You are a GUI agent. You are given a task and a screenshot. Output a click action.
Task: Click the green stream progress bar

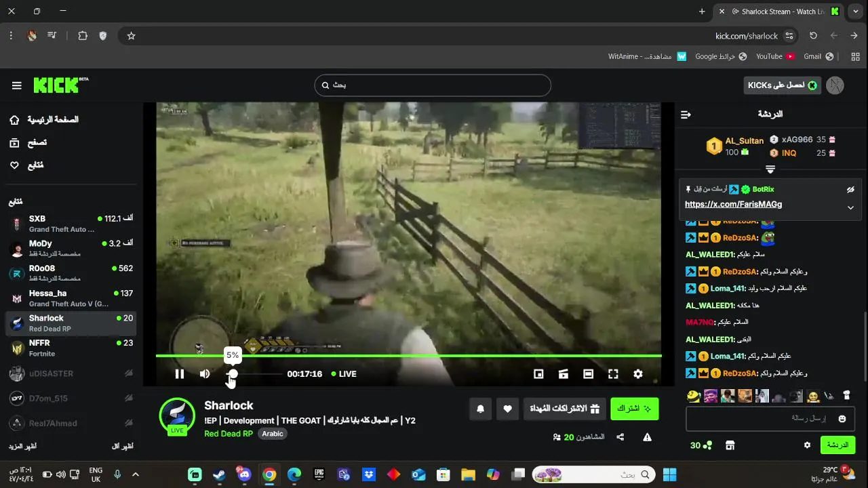409,355
